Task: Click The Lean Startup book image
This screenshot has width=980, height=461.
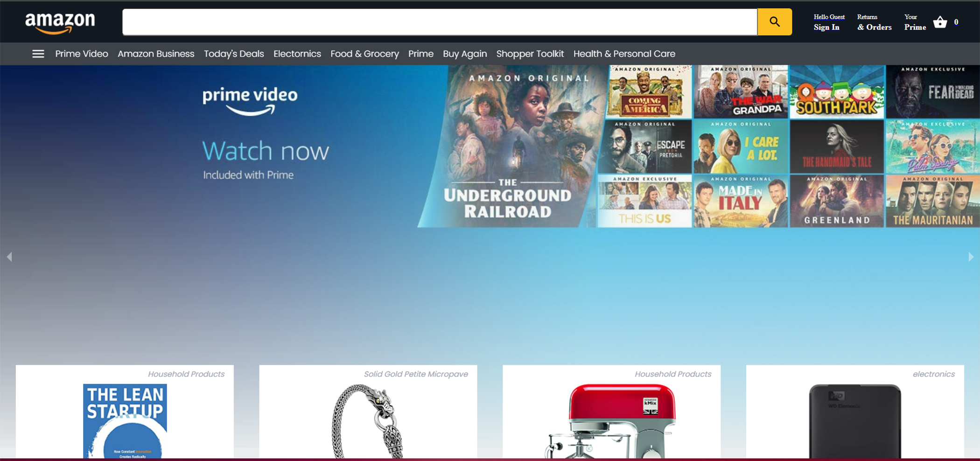Action: (125, 421)
